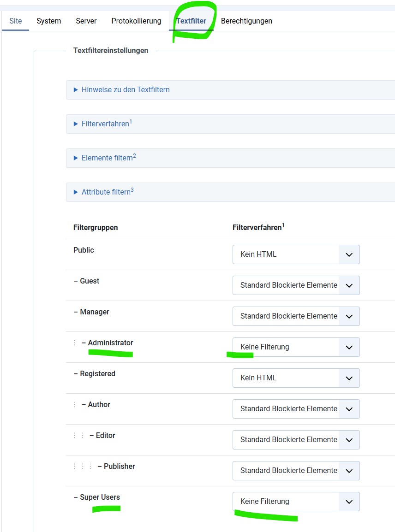Viewport: 395px width, 532px height.
Task: Expand the Filterverfahren details section
Action: click(105, 124)
